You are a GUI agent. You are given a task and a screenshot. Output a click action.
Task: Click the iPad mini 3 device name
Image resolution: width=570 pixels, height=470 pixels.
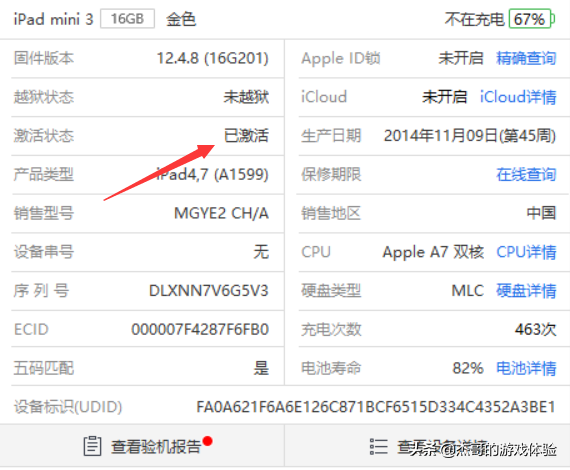click(53, 19)
